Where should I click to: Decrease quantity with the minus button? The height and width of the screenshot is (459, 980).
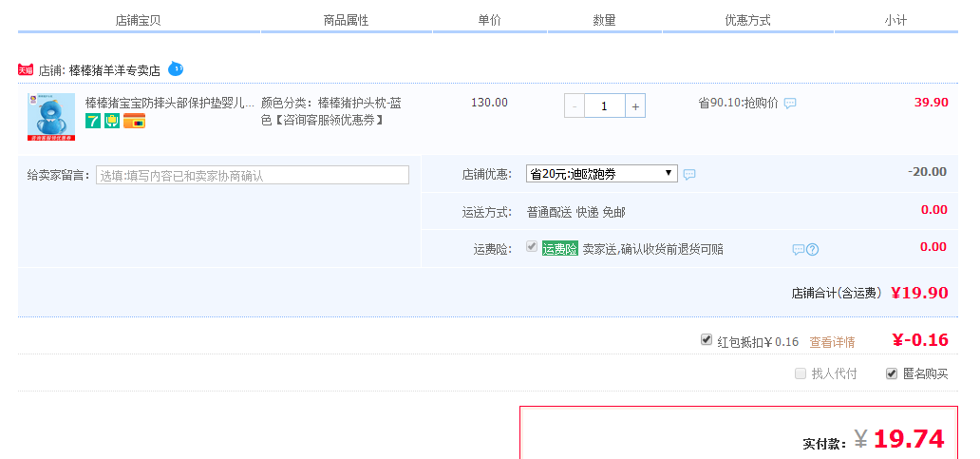[x=575, y=106]
